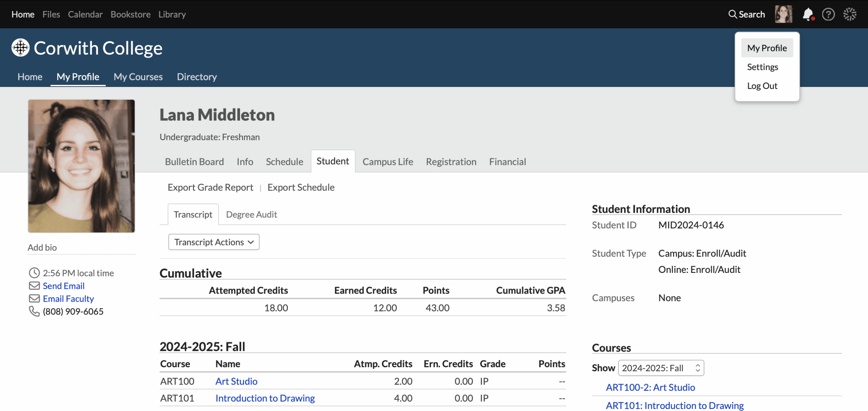Screen dimensions: 868x411
Task: Open the Courses term Show selector
Action: point(661,368)
